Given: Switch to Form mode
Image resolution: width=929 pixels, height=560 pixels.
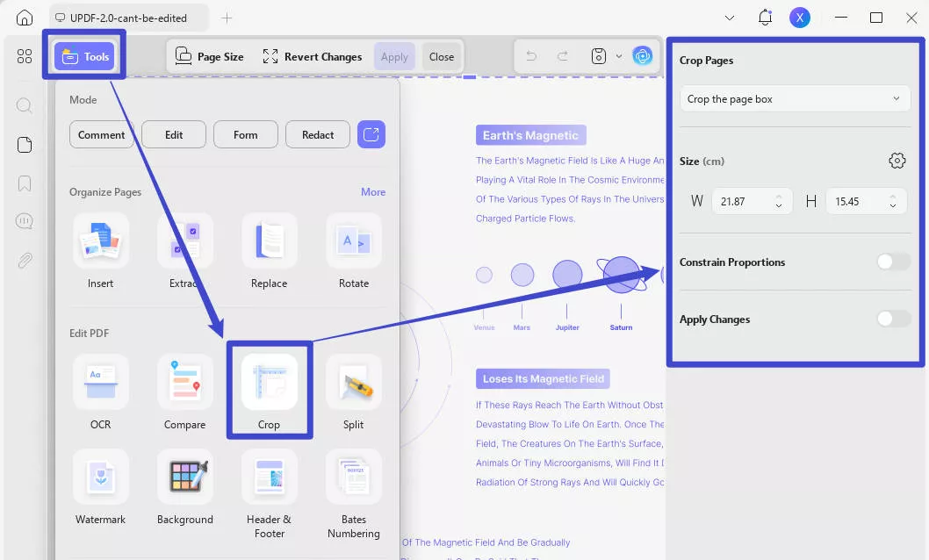Looking at the screenshot, I should (245, 134).
